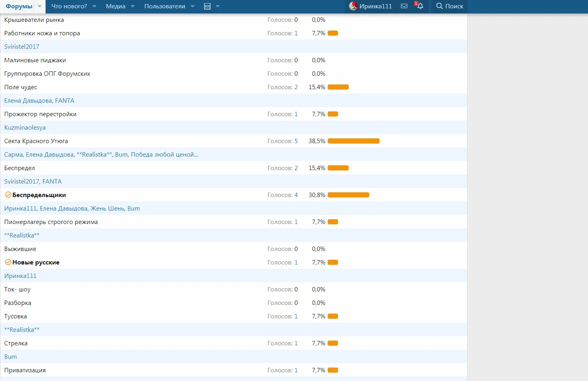The height and width of the screenshot is (381, 588).
Task: Click the poll option text Стрелка
Action: coord(16,343)
